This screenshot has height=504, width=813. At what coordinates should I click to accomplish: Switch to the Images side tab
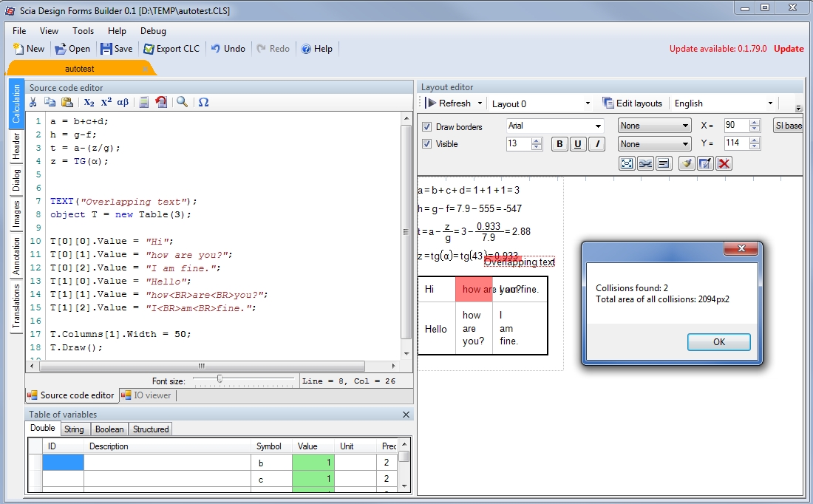16,214
